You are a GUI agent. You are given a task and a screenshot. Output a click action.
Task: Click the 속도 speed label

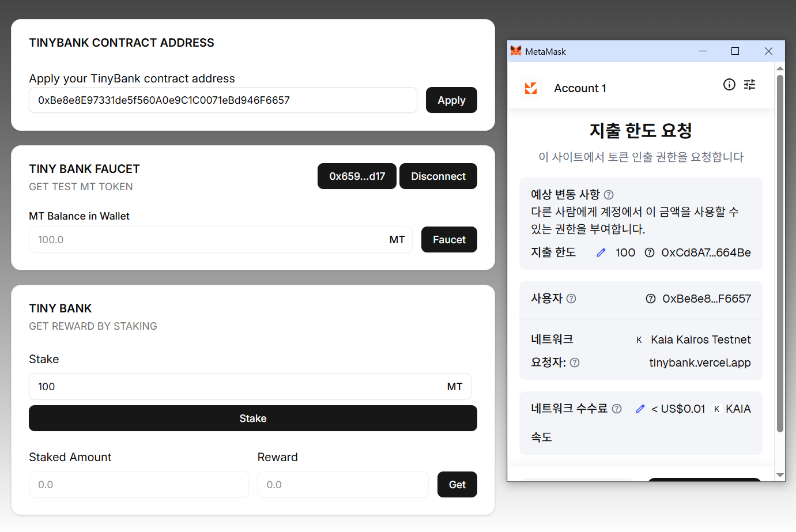click(x=541, y=437)
